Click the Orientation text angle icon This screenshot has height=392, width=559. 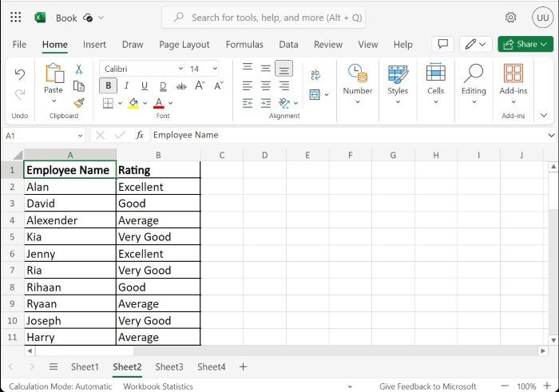click(284, 103)
